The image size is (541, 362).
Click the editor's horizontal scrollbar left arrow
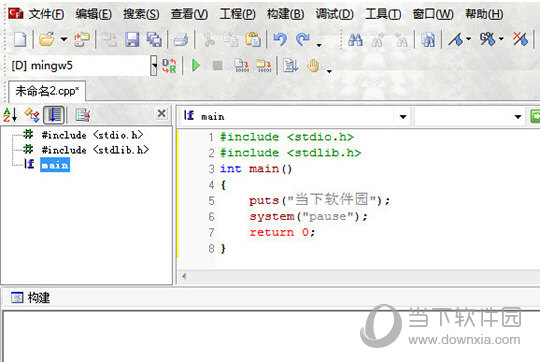pyautogui.click(x=184, y=276)
